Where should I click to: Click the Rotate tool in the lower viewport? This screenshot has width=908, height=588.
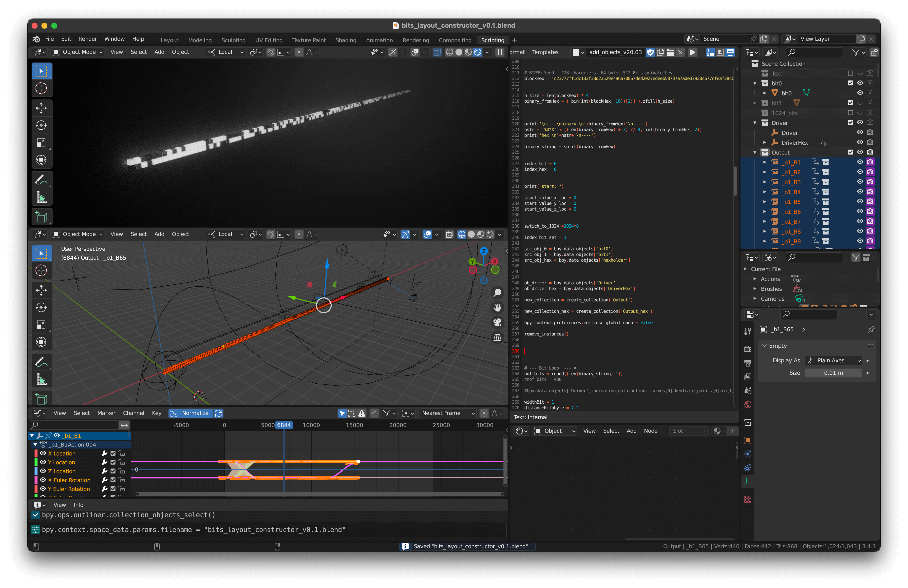[41, 307]
